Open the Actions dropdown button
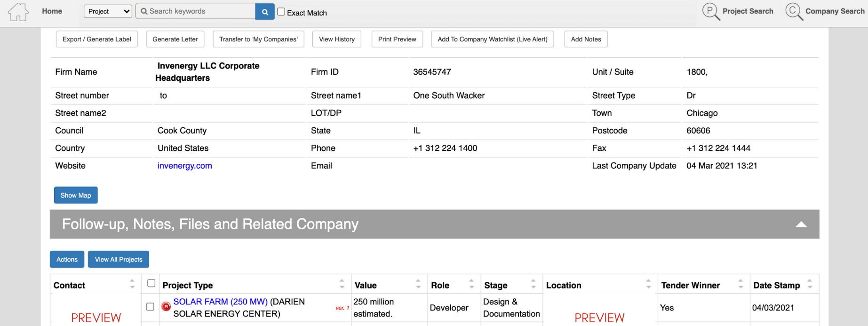The width and height of the screenshot is (868, 326). 67,259
